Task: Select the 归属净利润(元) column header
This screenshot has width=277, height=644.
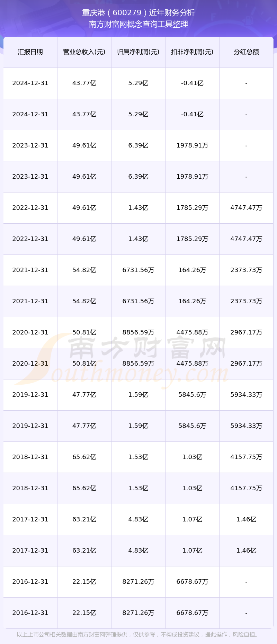Action: coord(138,52)
